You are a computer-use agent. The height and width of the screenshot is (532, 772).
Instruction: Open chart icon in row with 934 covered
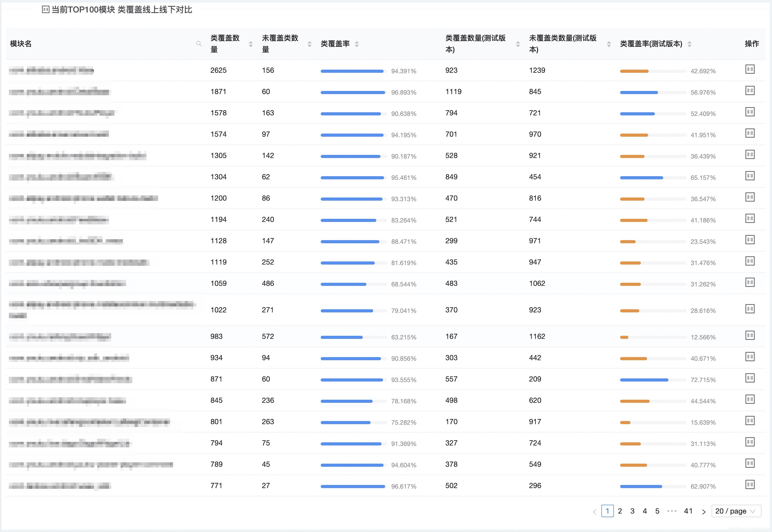[x=750, y=357]
